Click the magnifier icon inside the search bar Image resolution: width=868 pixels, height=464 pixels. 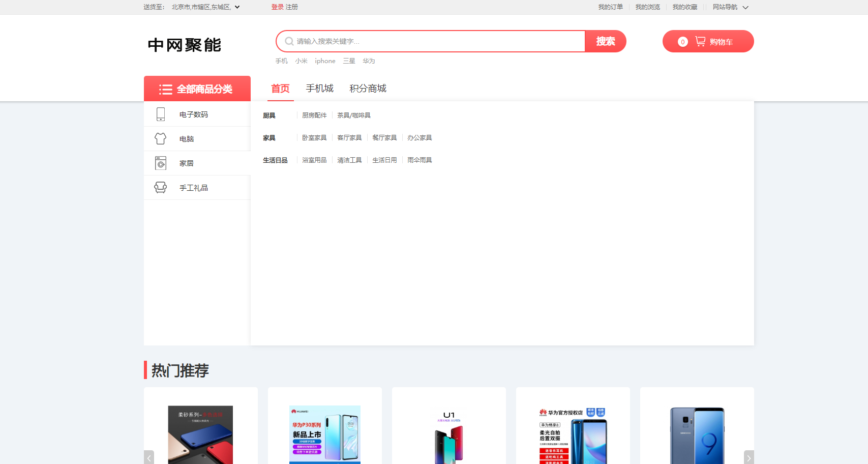tap(289, 41)
